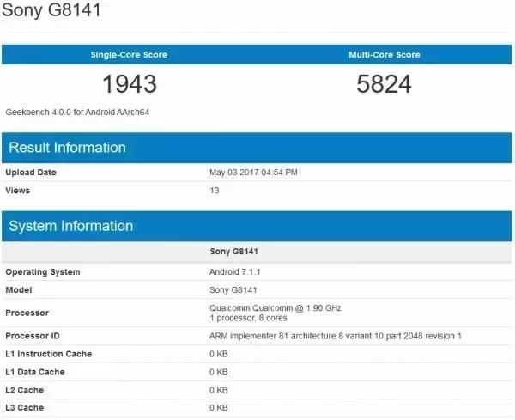
Task: Select the L1 Instruction Cache 0 KB value
Action: (219, 354)
